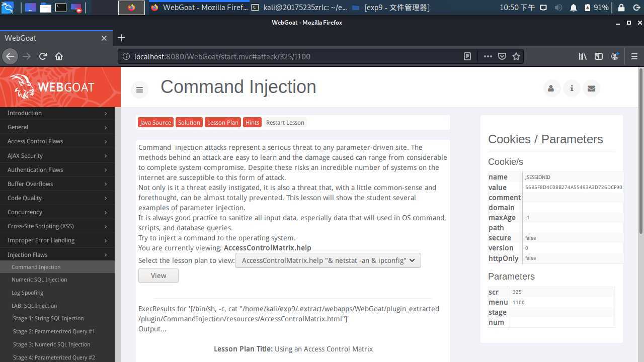Image resolution: width=644 pixels, height=362 pixels.
Task: Select WebGoat Firefox taskbar entry
Action: point(199,8)
